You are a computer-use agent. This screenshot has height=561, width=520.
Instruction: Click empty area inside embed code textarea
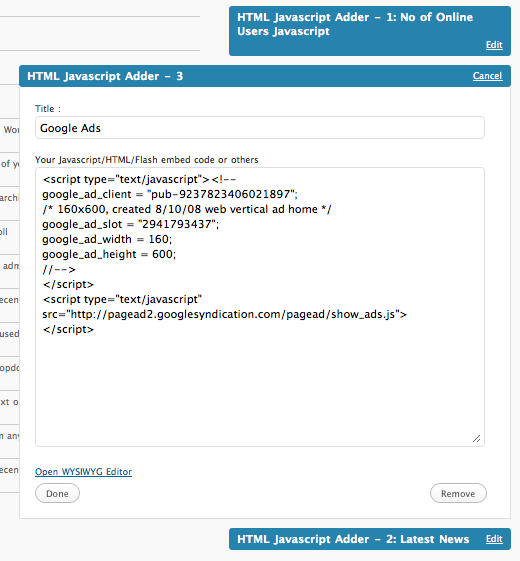[x=260, y=386]
